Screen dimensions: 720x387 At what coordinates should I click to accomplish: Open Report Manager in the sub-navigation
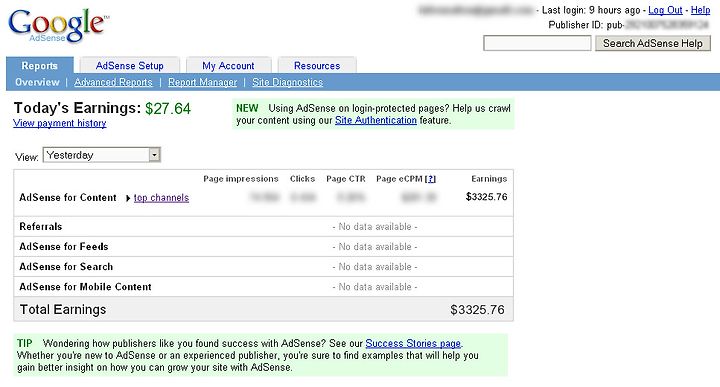202,82
